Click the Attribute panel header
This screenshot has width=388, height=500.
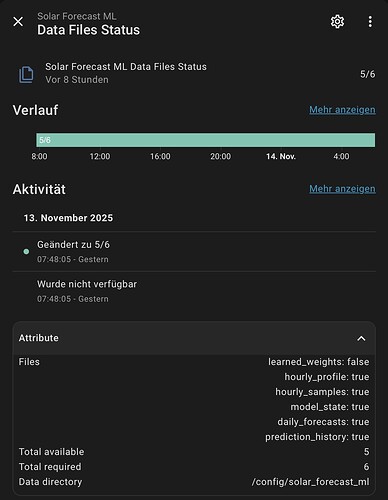pos(194,338)
